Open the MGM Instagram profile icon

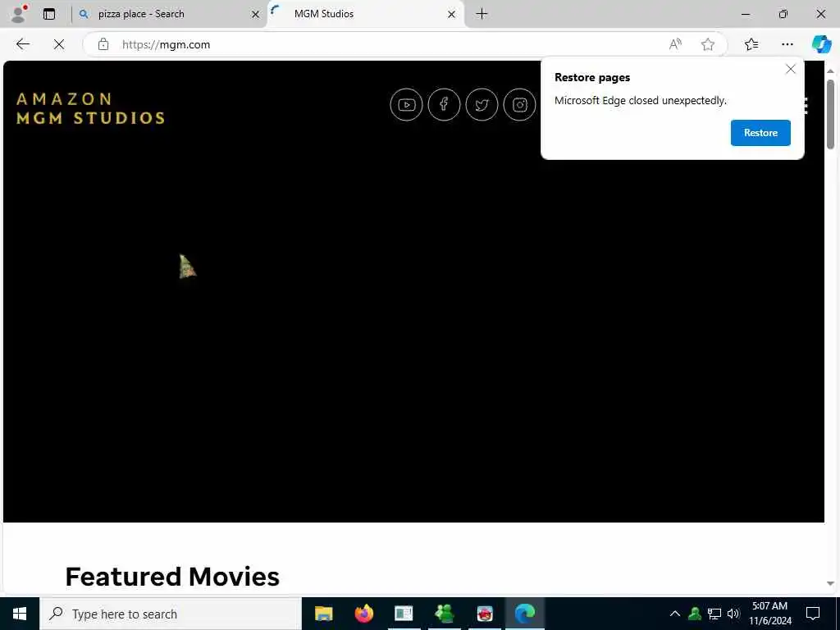pyautogui.click(x=519, y=104)
